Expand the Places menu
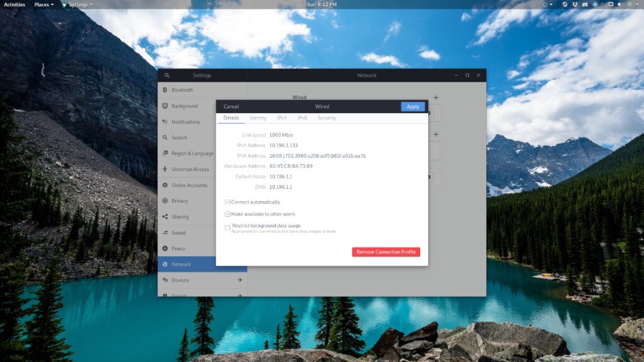Screen dimensions: 644x362 (x=43, y=4)
